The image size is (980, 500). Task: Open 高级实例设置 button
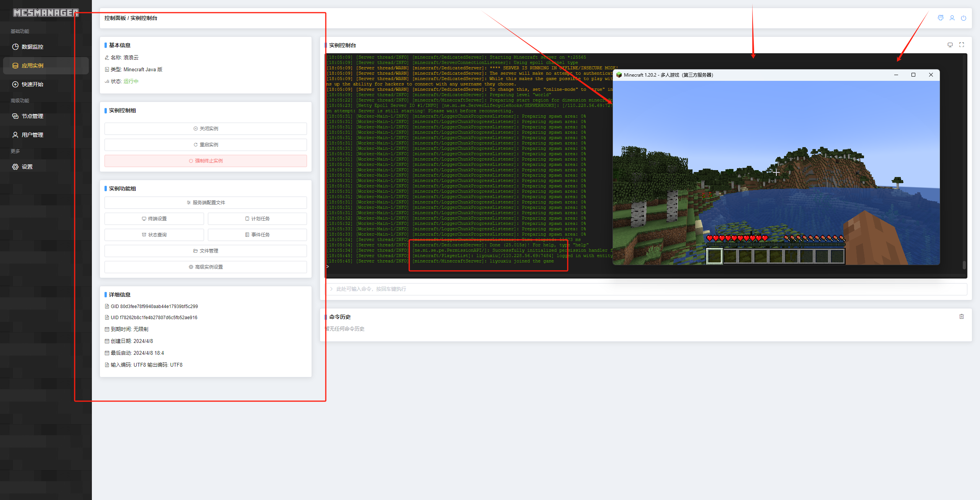(x=206, y=267)
